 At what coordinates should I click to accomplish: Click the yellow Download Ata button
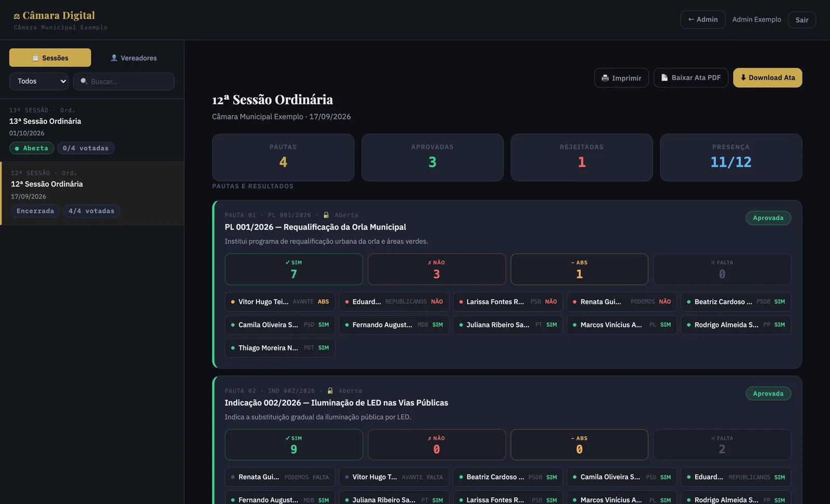(x=767, y=78)
